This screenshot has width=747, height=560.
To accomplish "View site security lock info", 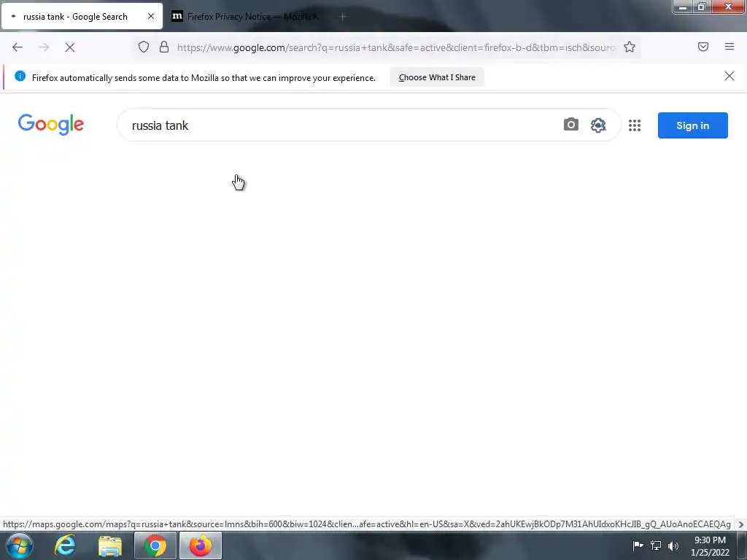I will point(164,47).
